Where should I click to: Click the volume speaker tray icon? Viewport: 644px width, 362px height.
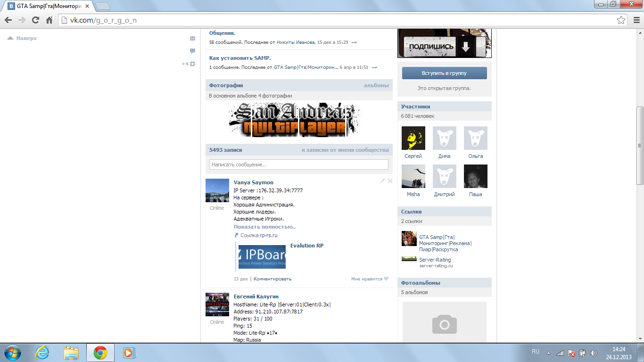point(594,353)
